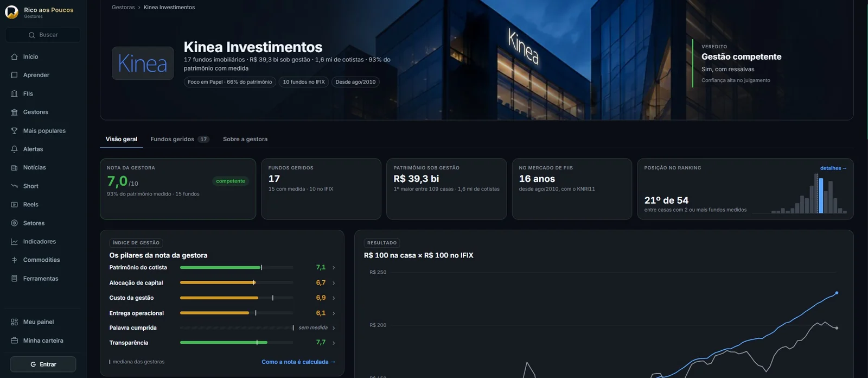Open the Gestores menu entry

point(43,112)
